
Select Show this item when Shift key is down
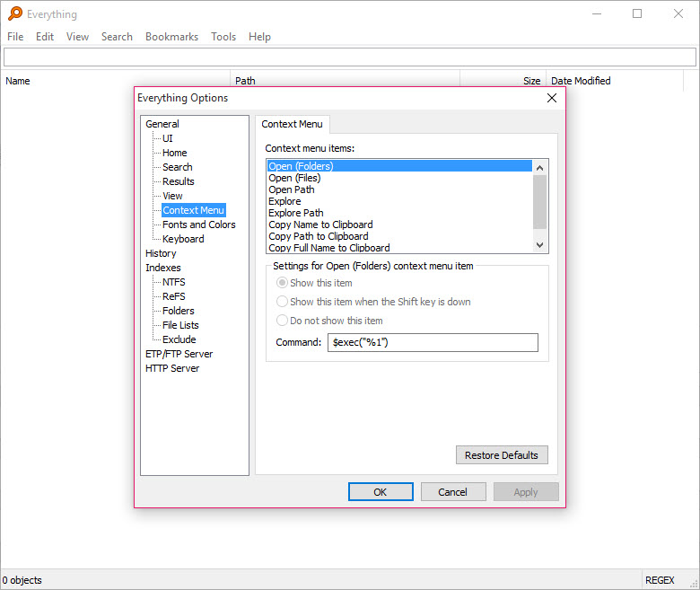tap(282, 302)
